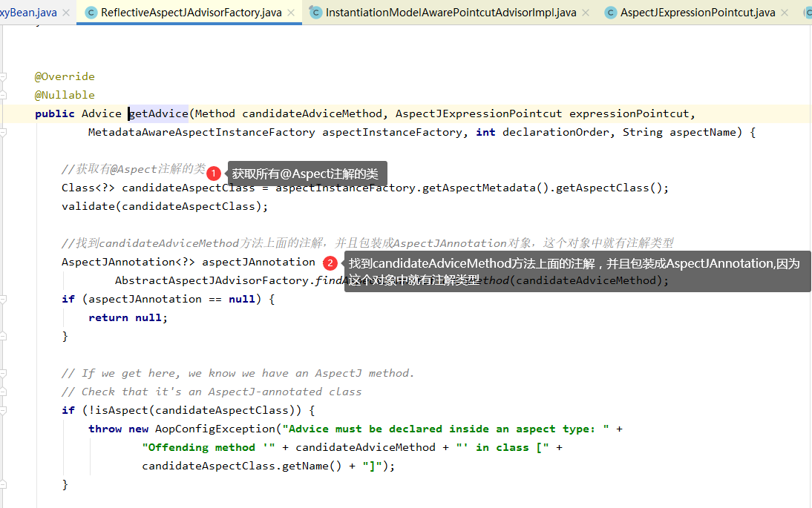Viewport: 812px width, 508px height.
Task: Open InstantiationModelAwarePointcutAdvisorImpl.java tab
Action: (x=451, y=13)
